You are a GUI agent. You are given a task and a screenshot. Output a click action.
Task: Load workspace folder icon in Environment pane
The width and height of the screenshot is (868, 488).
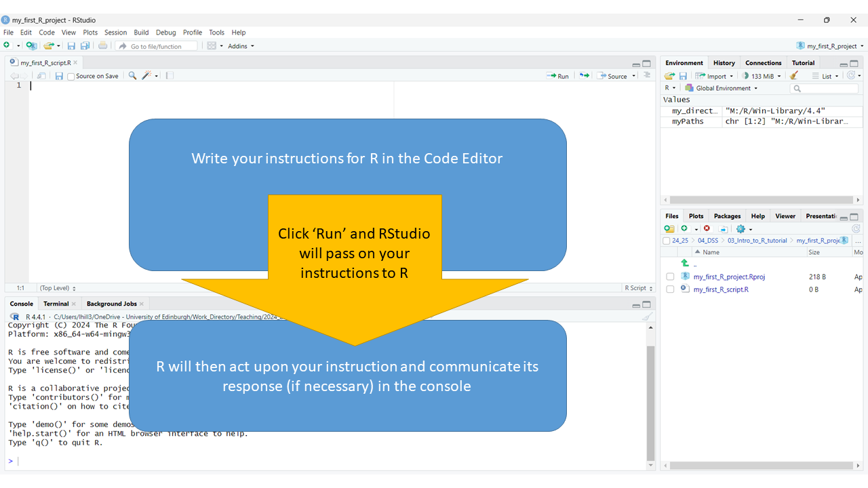pyautogui.click(x=669, y=76)
